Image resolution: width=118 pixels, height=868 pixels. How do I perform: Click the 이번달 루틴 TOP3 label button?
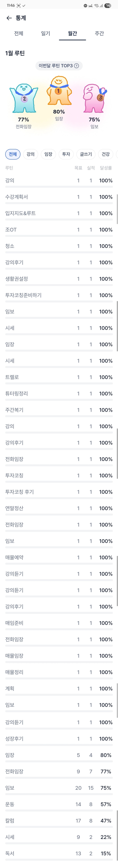(56, 66)
